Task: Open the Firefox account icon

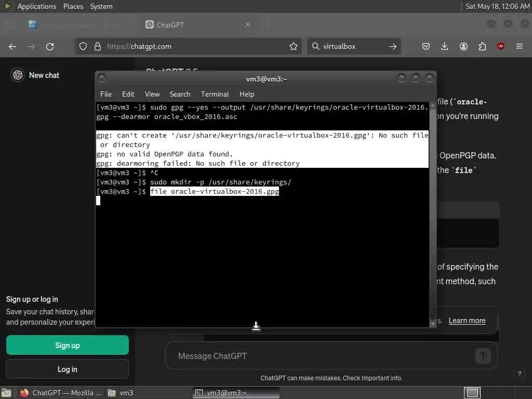Action: click(x=463, y=46)
